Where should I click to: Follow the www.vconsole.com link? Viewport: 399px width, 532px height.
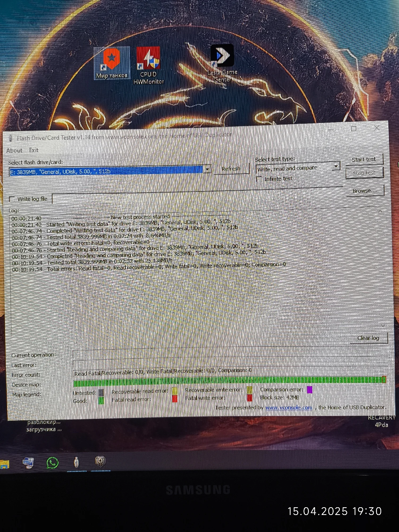(x=289, y=408)
